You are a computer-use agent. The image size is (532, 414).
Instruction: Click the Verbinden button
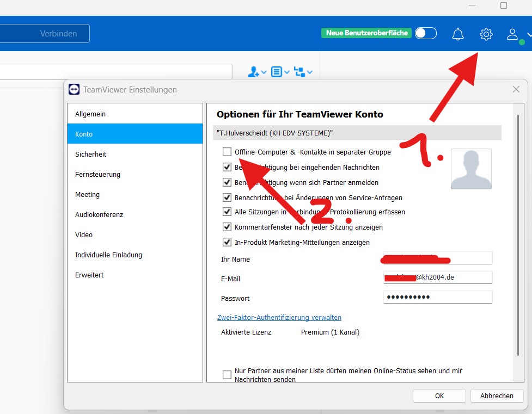click(x=58, y=34)
